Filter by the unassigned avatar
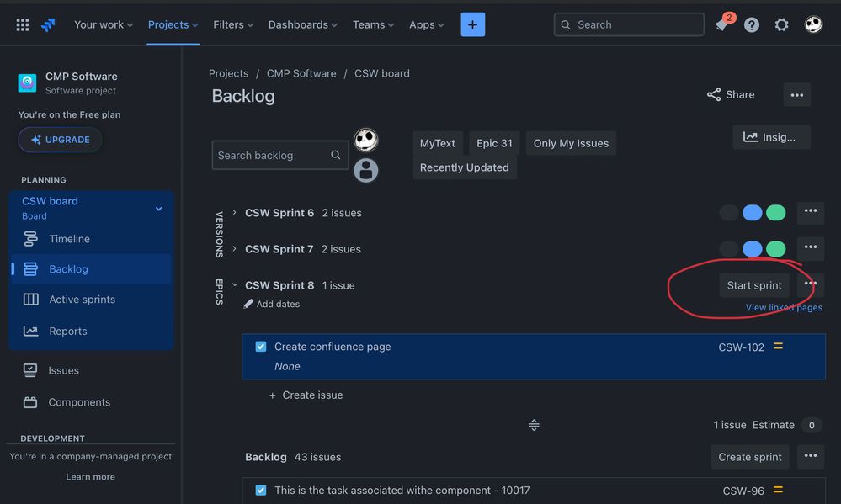This screenshot has height=504, width=841. click(x=366, y=171)
